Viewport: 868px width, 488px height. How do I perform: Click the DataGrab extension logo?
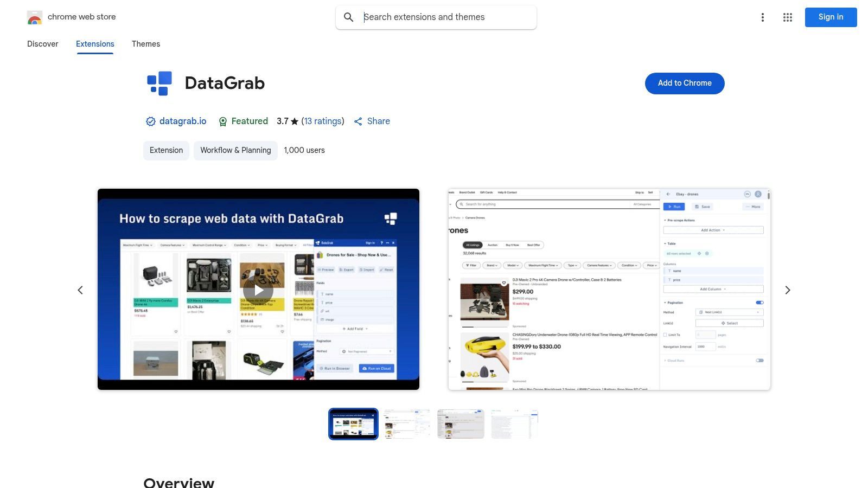click(x=159, y=83)
